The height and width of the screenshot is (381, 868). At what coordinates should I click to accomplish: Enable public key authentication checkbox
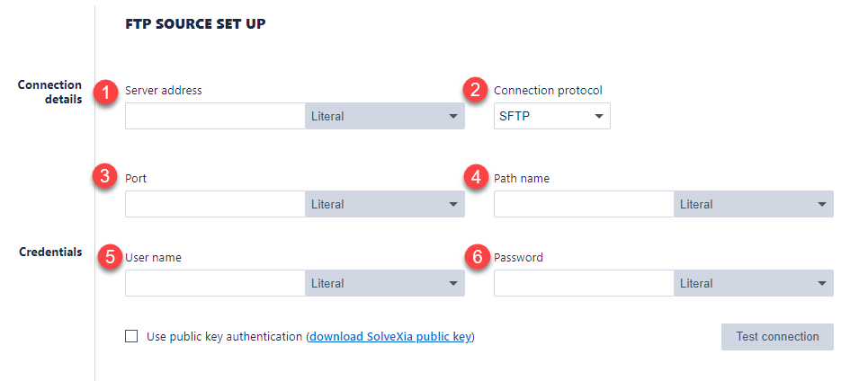pos(131,336)
